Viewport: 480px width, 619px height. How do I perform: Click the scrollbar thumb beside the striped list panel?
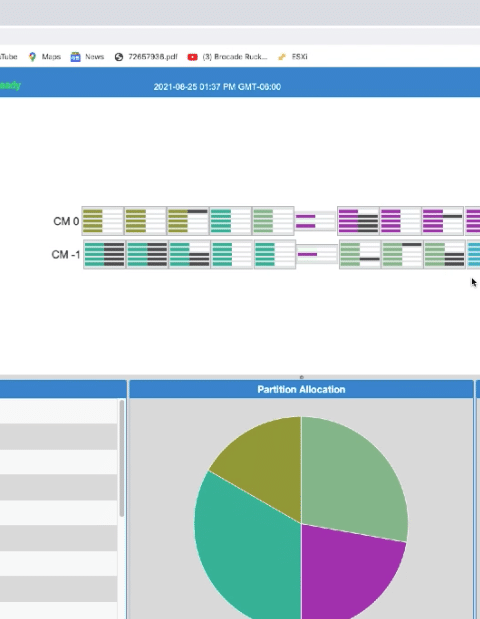(x=122, y=458)
